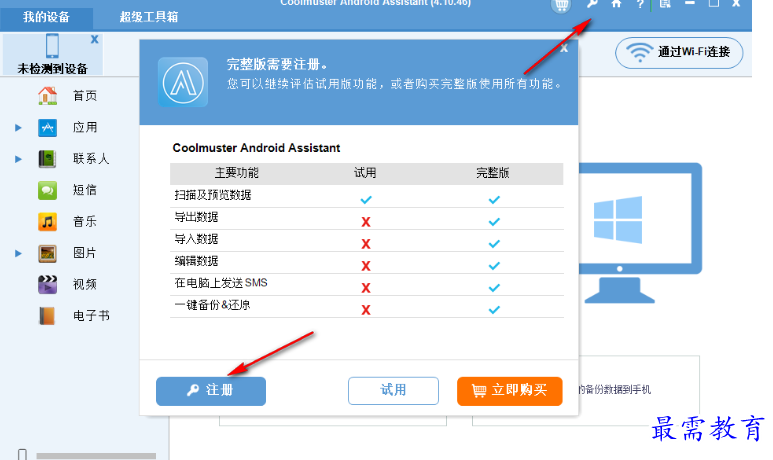Click the 立即购买 buy now button
The height and width of the screenshot is (460, 773).
tap(510, 391)
